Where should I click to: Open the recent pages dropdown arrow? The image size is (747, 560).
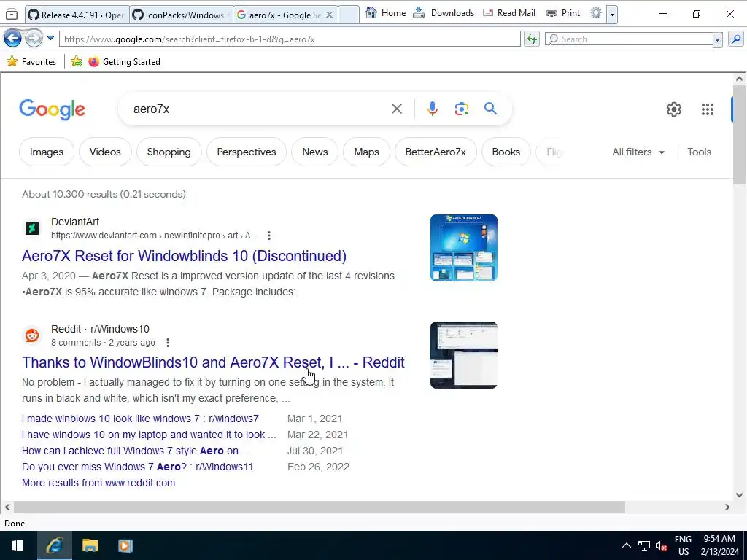50,38
